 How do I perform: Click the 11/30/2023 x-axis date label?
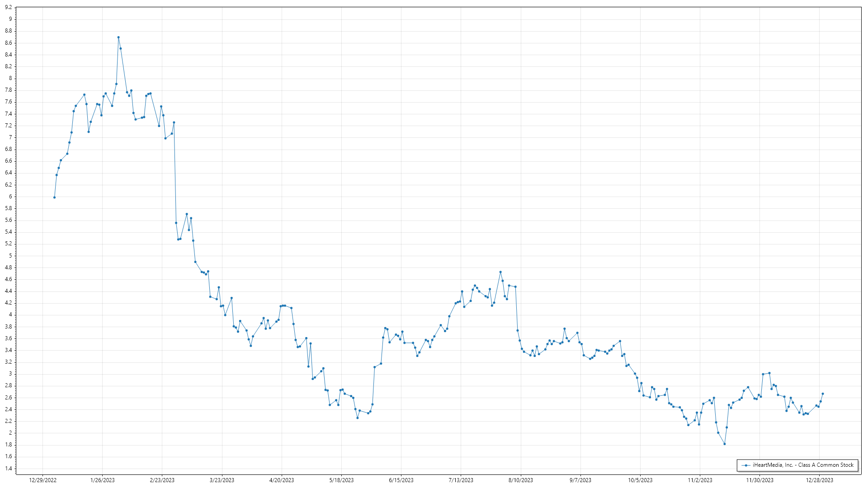coord(759,480)
